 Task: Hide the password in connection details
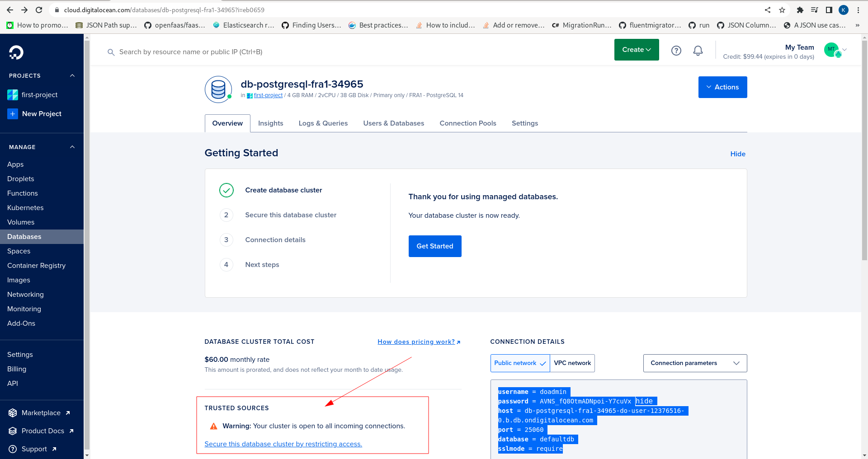[644, 401]
